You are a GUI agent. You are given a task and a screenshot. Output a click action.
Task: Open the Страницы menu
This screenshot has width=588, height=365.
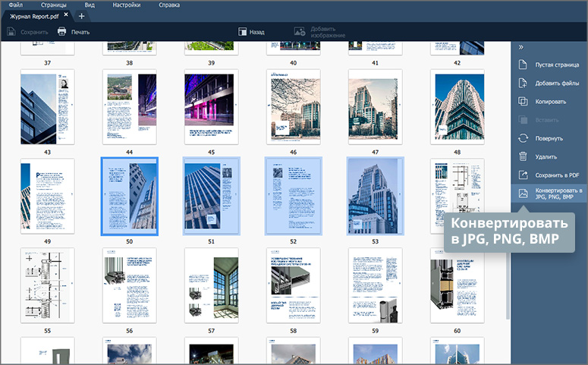click(x=54, y=5)
